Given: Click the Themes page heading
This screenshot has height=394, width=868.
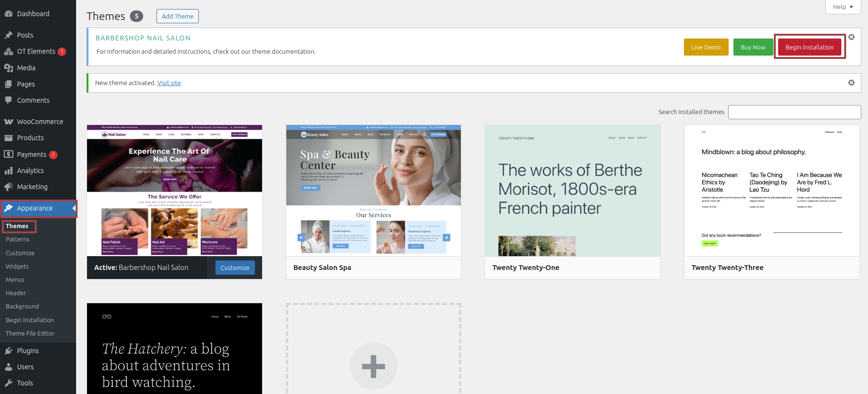Looking at the screenshot, I should click(x=106, y=16).
